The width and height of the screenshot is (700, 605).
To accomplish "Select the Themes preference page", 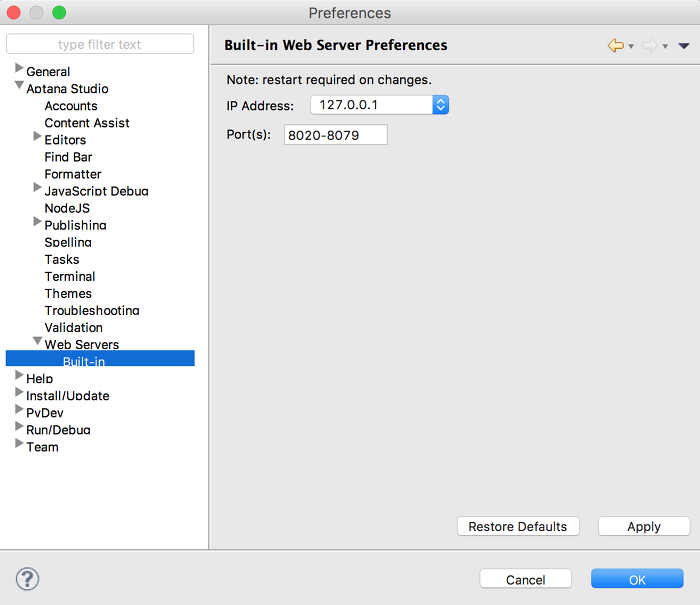I will [x=68, y=293].
